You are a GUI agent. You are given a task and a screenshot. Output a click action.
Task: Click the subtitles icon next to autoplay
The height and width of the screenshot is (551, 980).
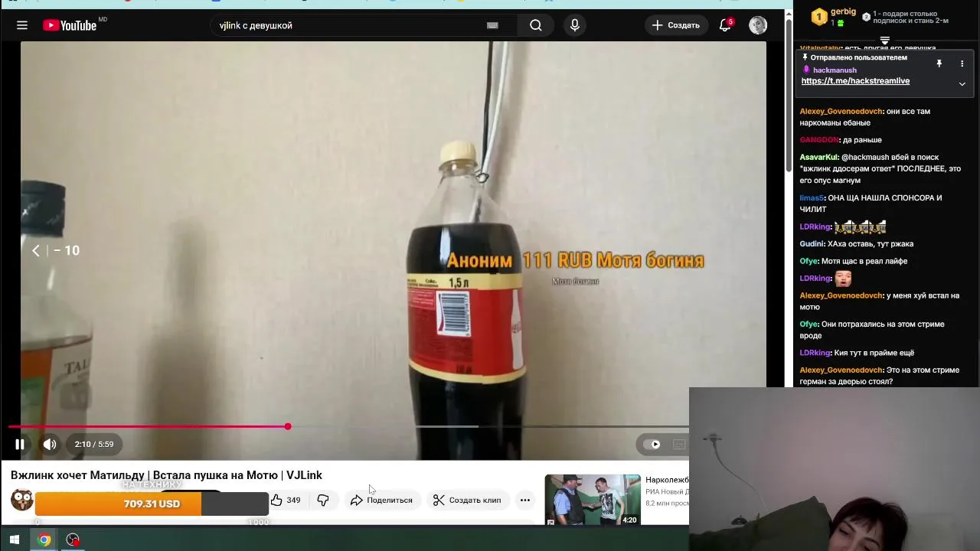(x=679, y=444)
